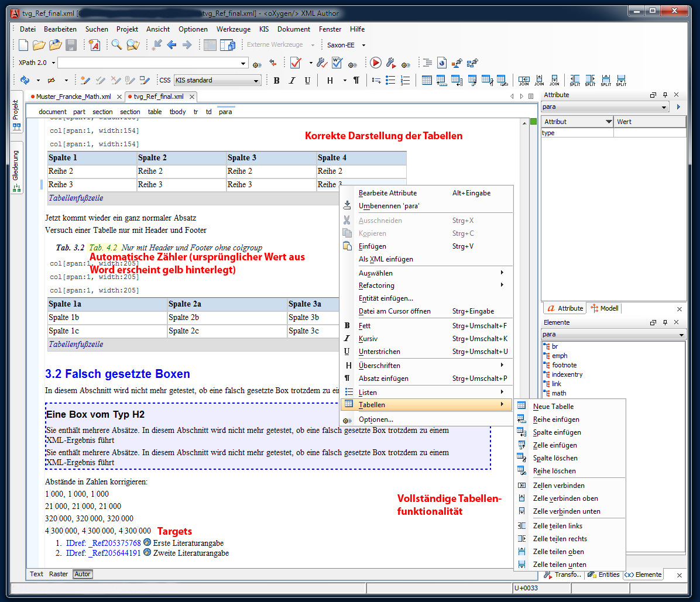700x602 pixels.
Task: Toggle Underline with the toolbar U button
Action: pos(306,80)
